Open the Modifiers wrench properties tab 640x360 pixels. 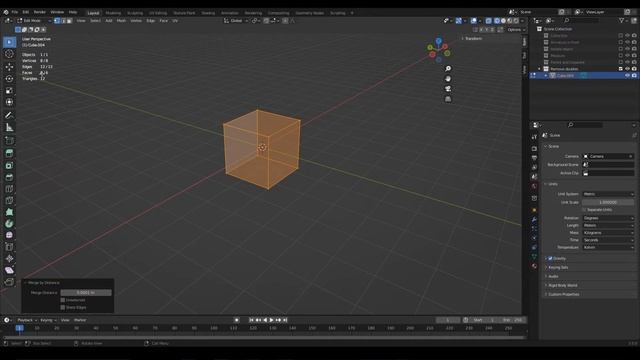point(534,220)
